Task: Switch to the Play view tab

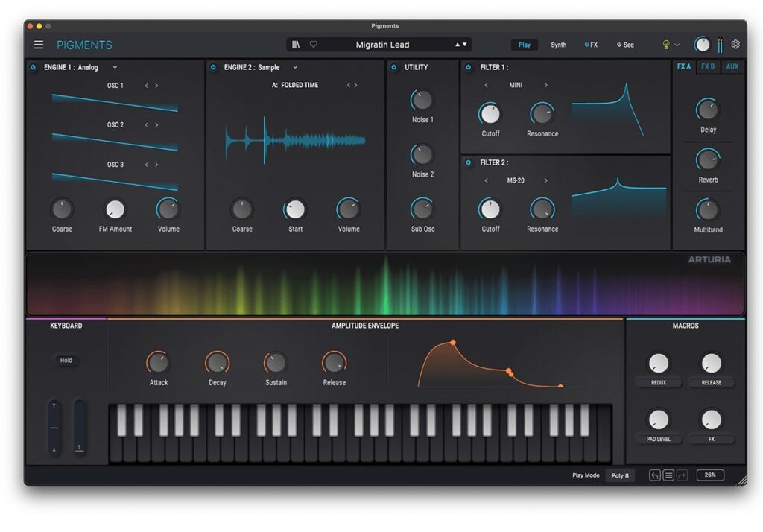Action: tap(525, 45)
